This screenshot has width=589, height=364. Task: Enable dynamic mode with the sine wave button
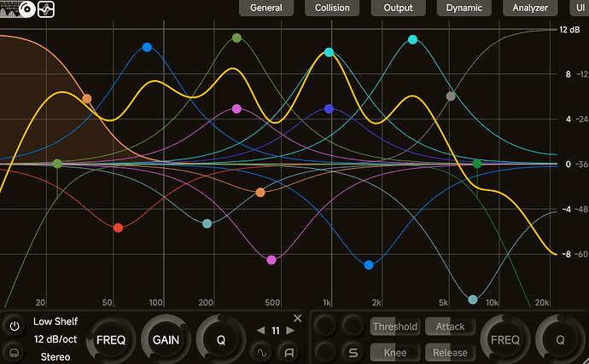[262, 352]
